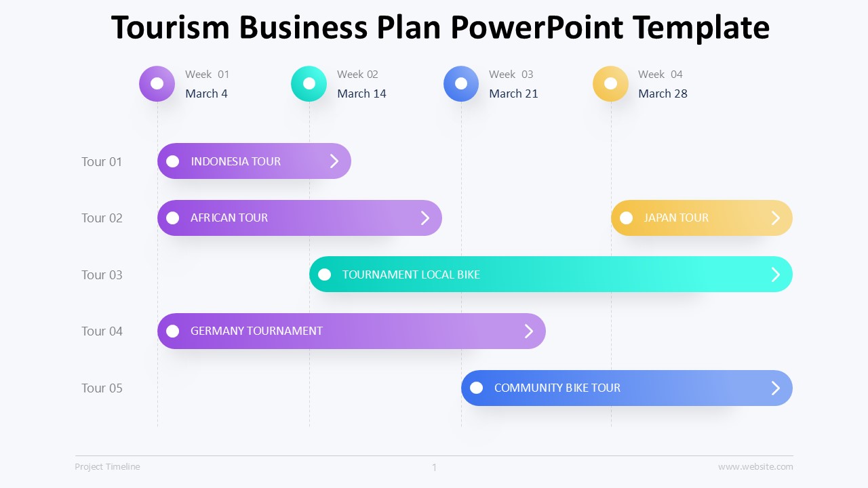Expand the Japan Tour bar chevron
This screenshot has height=488, width=868.
coord(776,218)
